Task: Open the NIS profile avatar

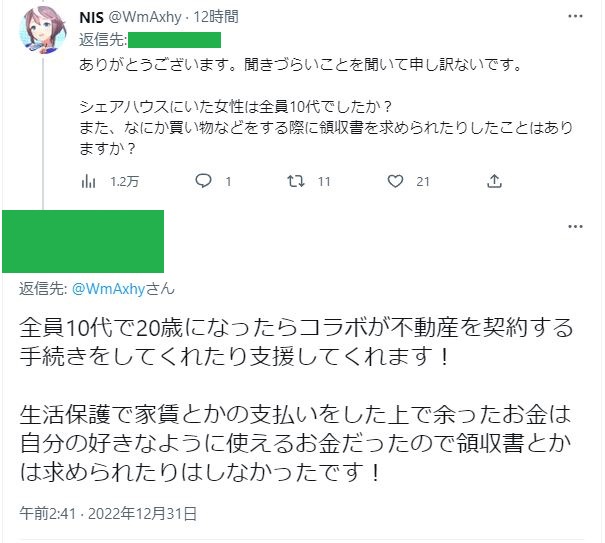Action: pyautogui.click(x=42, y=34)
